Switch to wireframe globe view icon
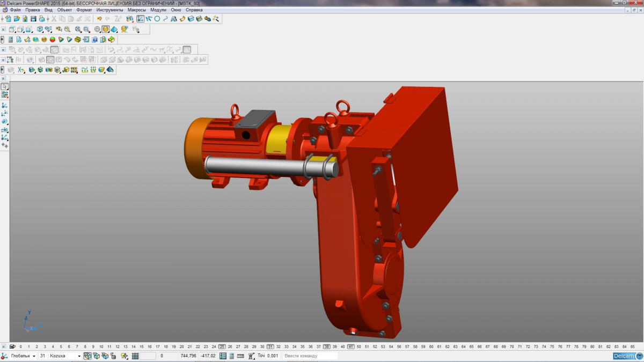Image resolution: width=644 pixels, height=362 pixels. point(97,29)
